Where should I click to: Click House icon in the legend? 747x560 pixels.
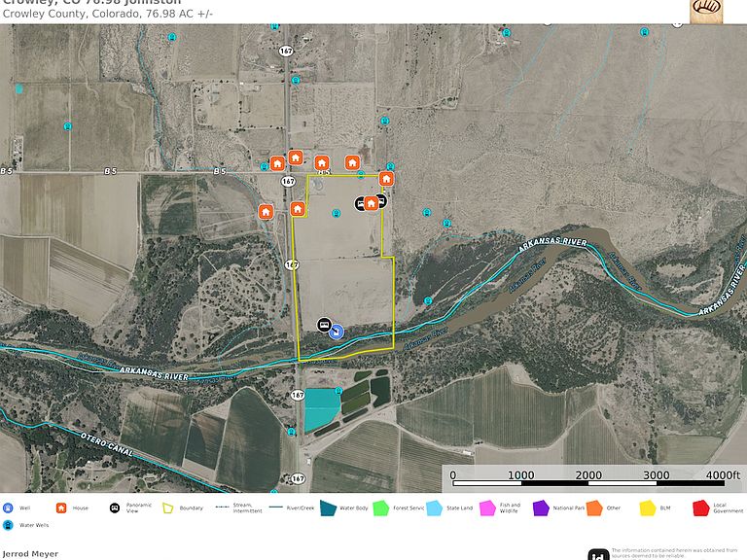click(x=61, y=508)
